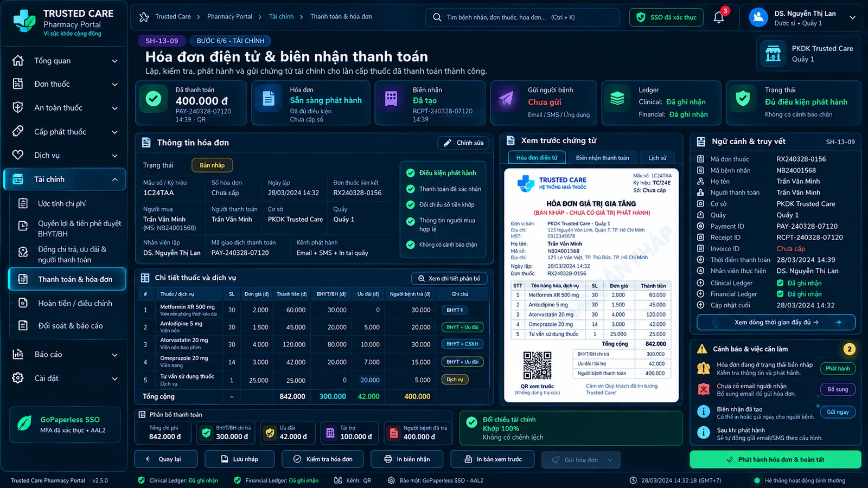Viewport: 868px width, 488px height.
Task: Click the search magnifier icon
Action: click(437, 17)
